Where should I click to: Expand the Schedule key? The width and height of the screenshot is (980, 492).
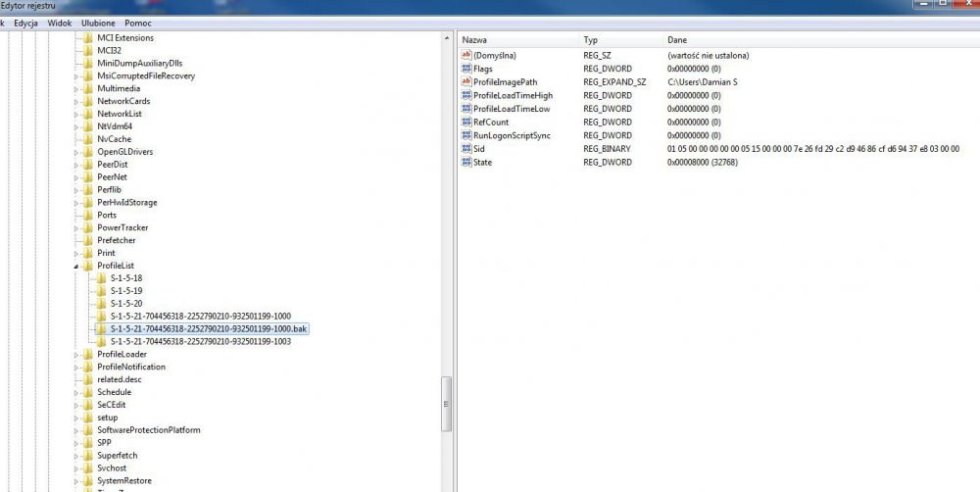click(76, 392)
